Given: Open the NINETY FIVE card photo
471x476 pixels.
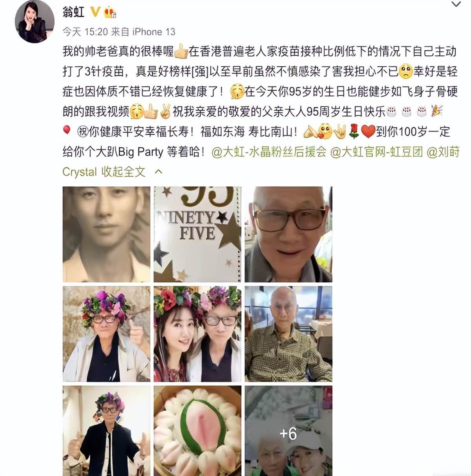Looking at the screenshot, I should [197, 234].
